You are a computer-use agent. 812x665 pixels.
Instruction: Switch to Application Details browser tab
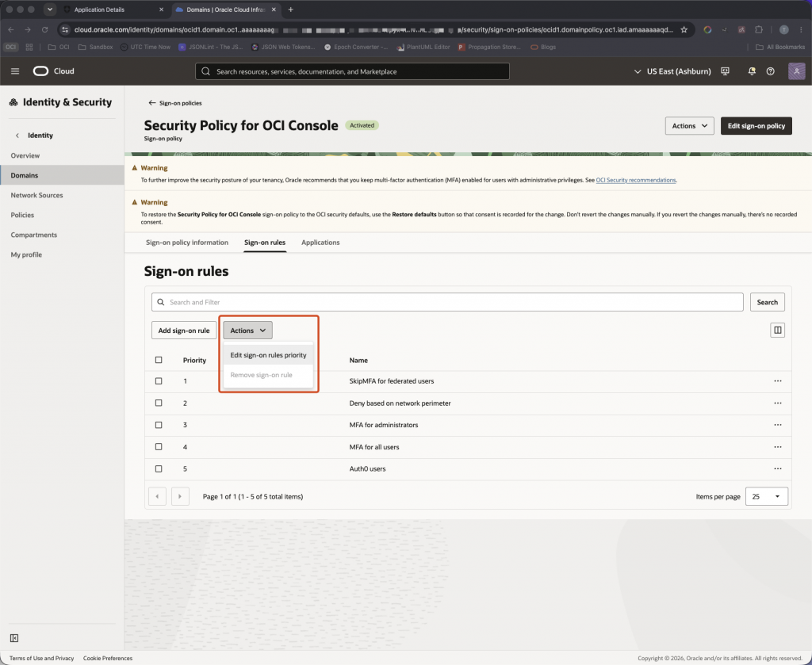(x=113, y=10)
